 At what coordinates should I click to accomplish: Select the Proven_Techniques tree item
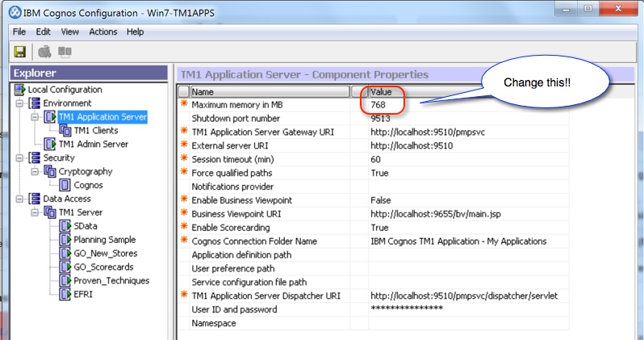(111, 280)
